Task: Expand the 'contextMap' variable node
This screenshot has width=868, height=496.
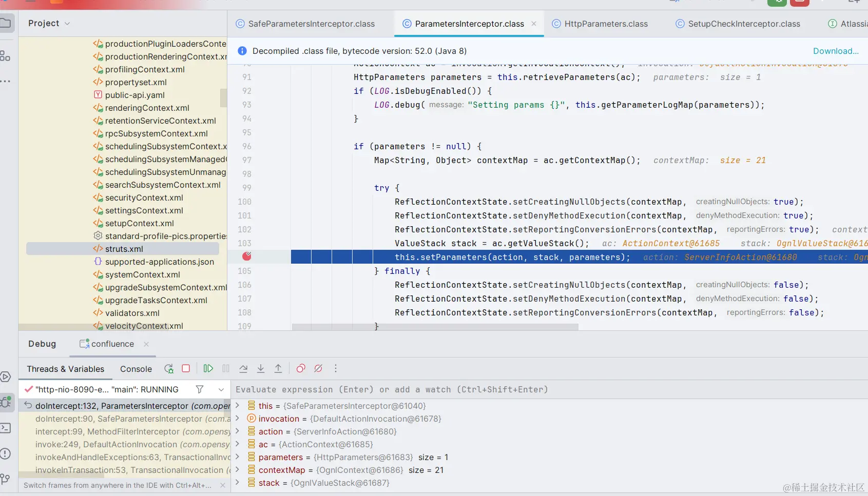Action: (238, 470)
